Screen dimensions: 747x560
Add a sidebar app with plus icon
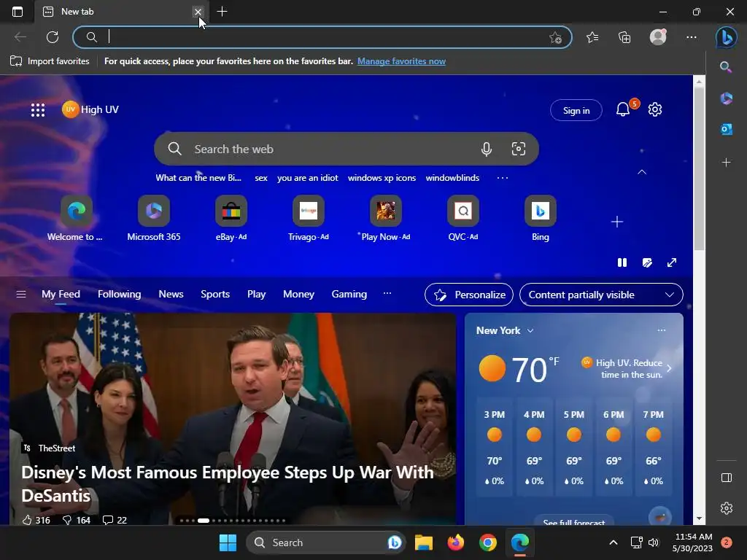pyautogui.click(x=726, y=163)
